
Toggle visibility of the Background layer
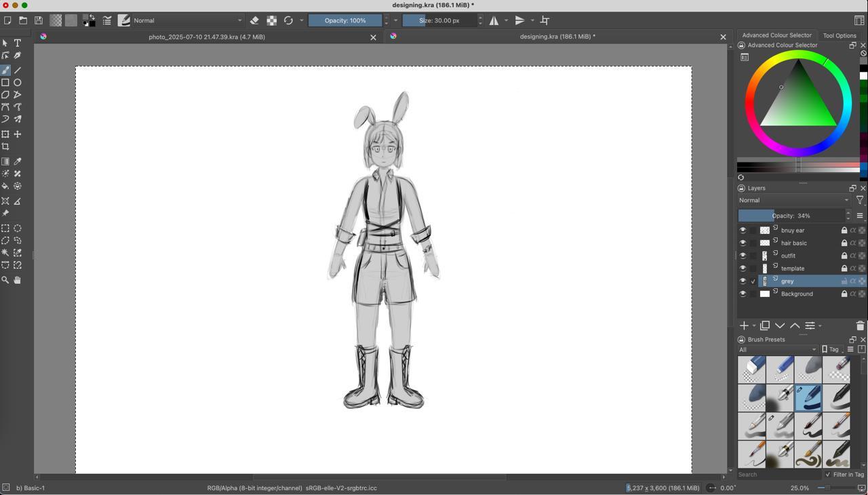743,294
